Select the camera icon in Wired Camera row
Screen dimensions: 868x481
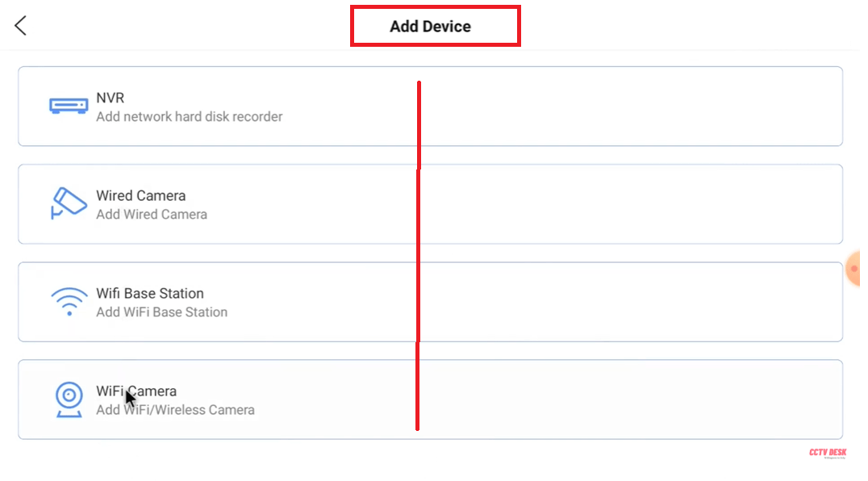(69, 203)
